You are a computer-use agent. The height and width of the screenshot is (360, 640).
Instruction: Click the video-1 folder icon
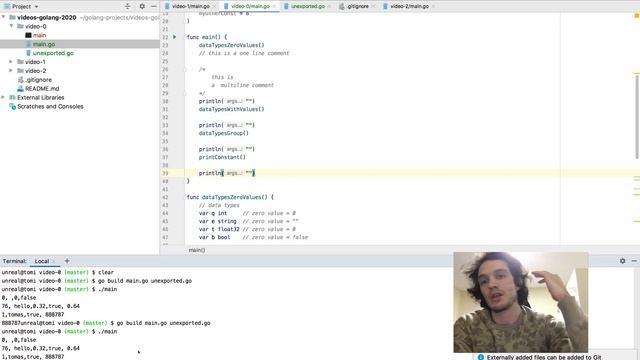[20, 62]
